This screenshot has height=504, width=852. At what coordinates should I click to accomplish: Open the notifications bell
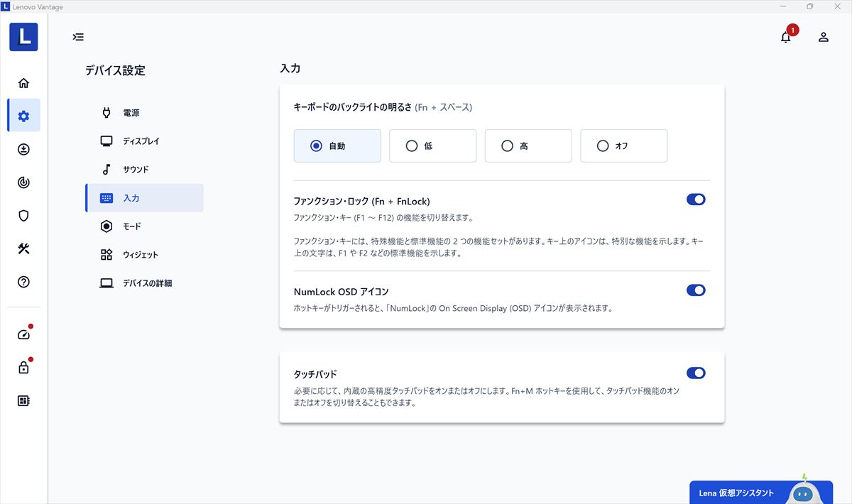click(786, 37)
